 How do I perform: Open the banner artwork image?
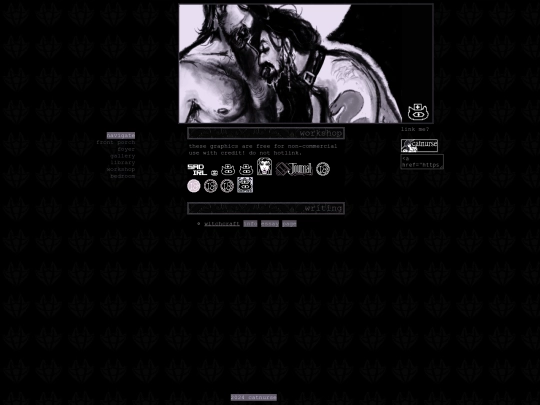coord(306,63)
